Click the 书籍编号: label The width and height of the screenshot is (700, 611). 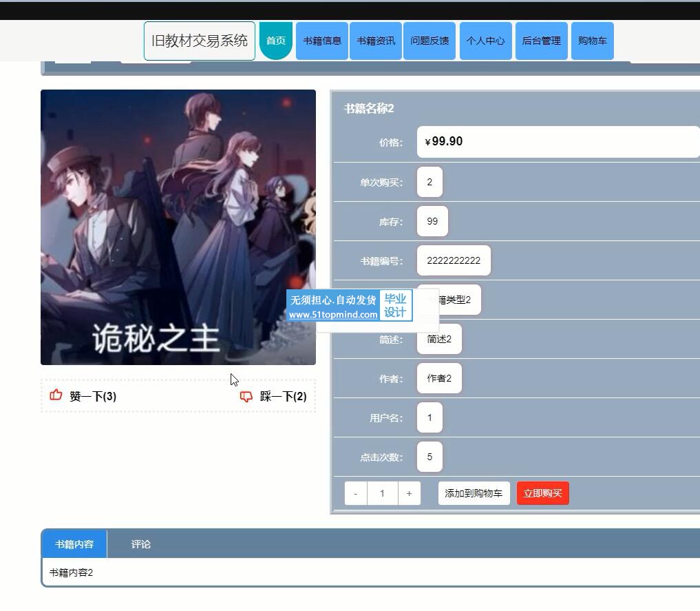tap(382, 261)
